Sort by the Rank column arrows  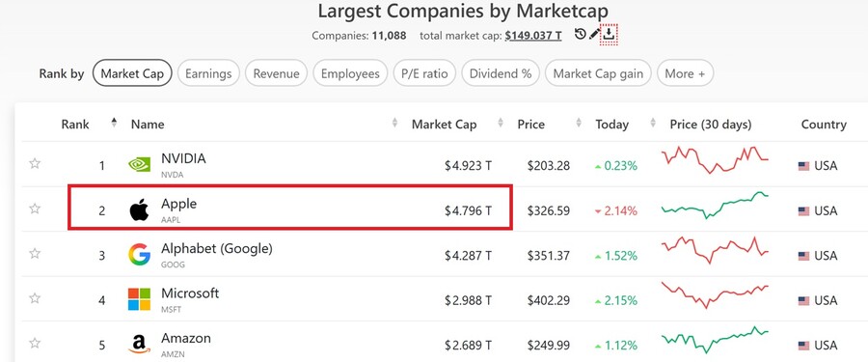click(x=114, y=123)
